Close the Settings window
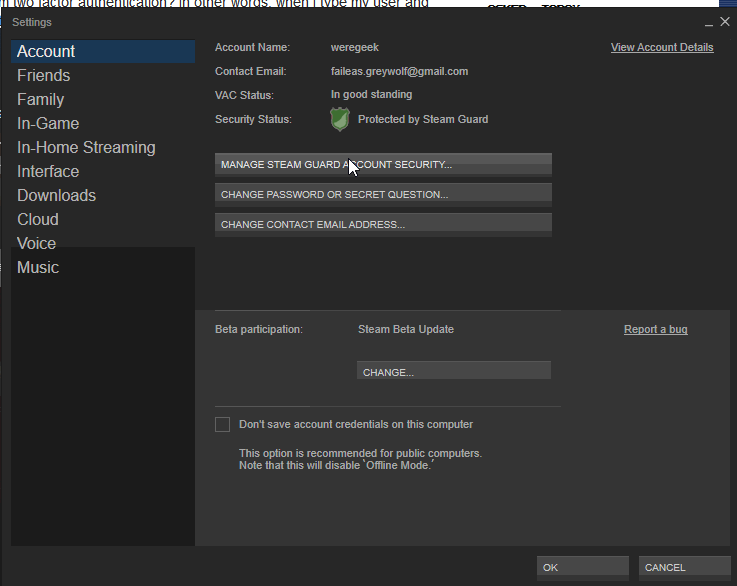This screenshot has width=737, height=586. coord(725,22)
